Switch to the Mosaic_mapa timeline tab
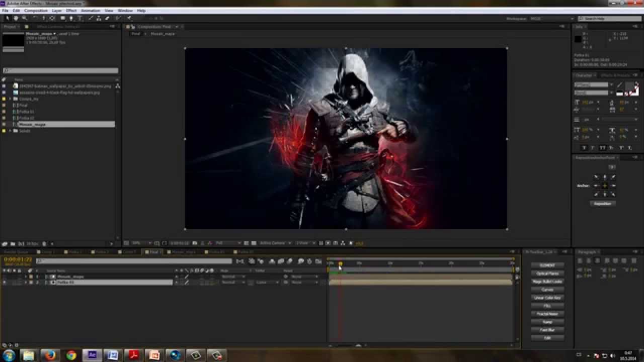Image resolution: width=644 pixels, height=362 pixels. pyautogui.click(x=184, y=252)
